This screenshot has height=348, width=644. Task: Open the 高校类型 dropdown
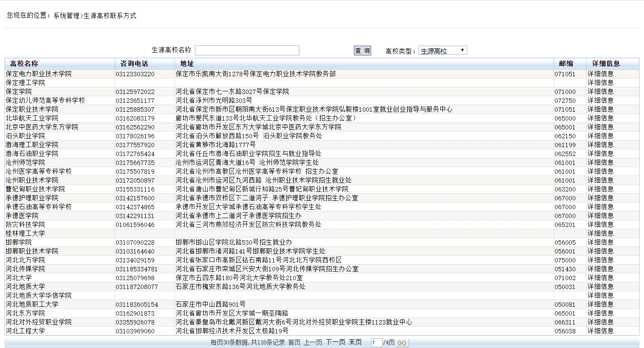click(x=442, y=51)
